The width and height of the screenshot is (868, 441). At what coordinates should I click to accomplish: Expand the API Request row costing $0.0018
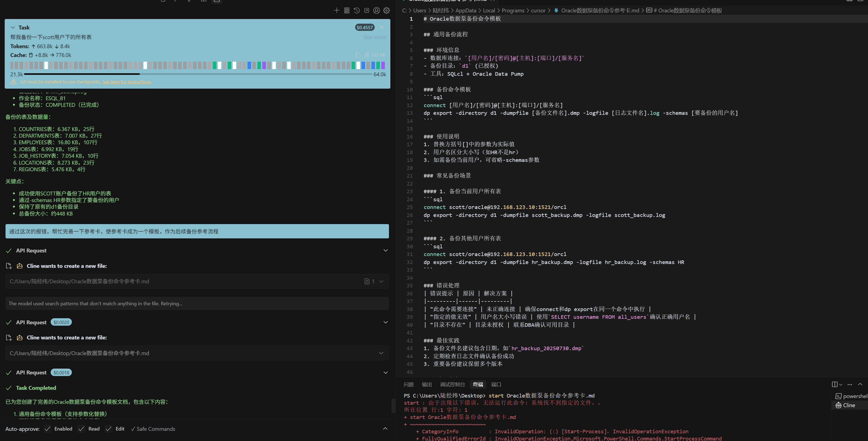click(385, 373)
